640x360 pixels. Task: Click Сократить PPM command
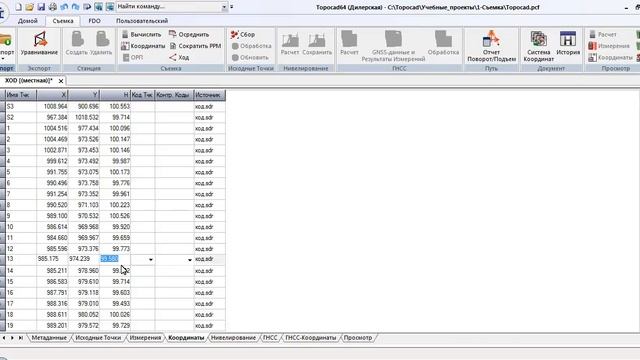pyautogui.click(x=195, y=46)
